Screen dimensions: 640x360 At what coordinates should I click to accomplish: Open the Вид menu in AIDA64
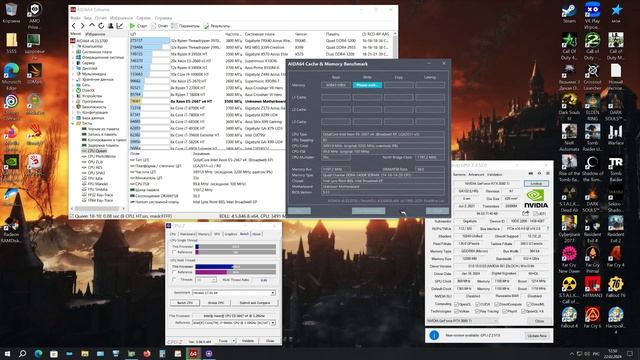[x=88, y=18]
